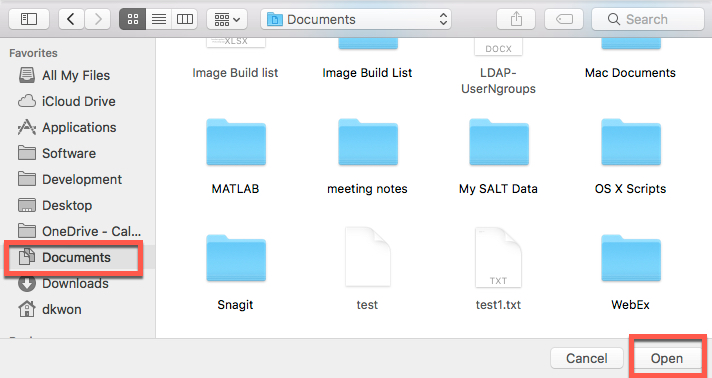The image size is (712, 378).
Task: Go forward with the right chevron
Action: (x=98, y=19)
